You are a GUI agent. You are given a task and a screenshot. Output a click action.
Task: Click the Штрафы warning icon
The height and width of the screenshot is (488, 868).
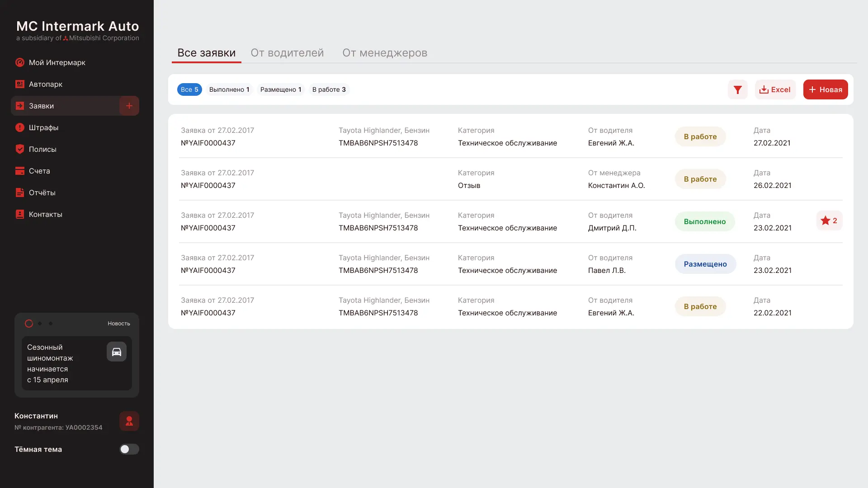[x=20, y=127]
